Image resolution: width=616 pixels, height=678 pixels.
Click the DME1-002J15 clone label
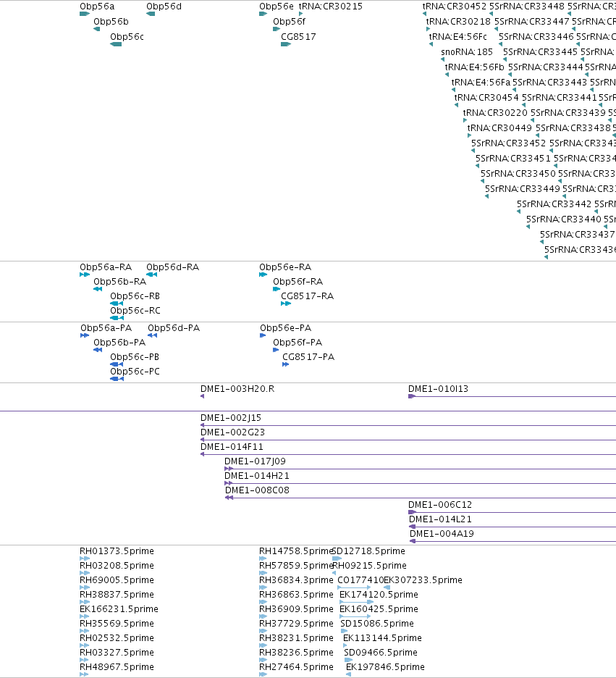[231, 418]
